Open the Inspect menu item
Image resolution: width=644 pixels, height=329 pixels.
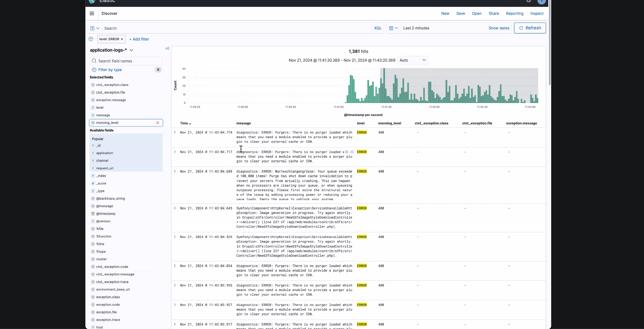pos(537,13)
